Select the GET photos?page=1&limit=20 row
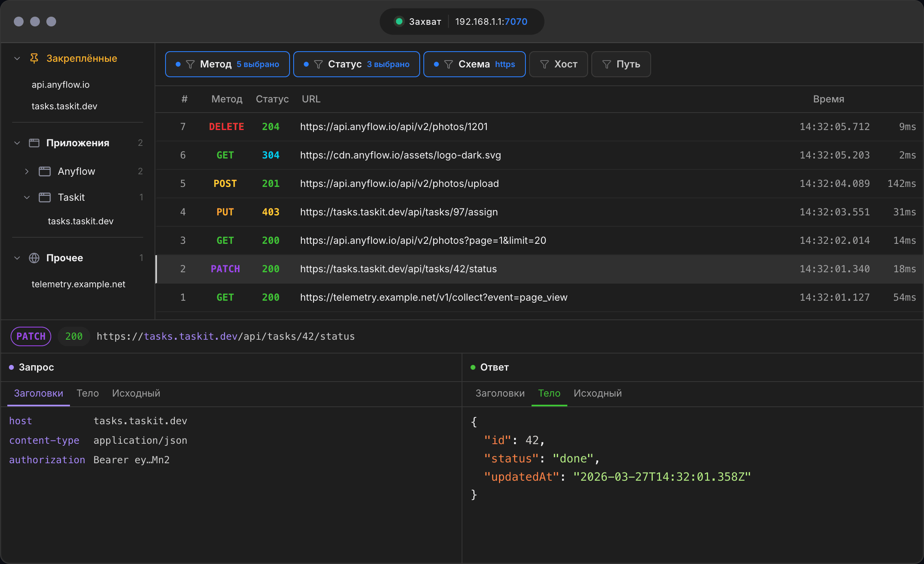 click(539, 241)
